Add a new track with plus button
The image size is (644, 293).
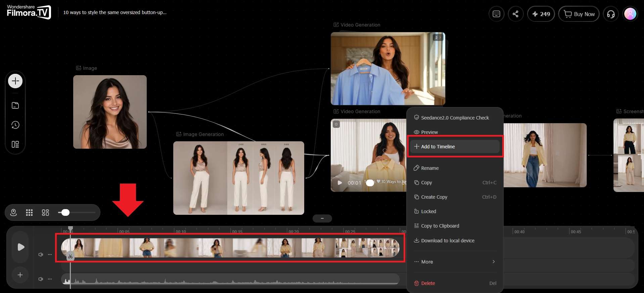[20, 275]
